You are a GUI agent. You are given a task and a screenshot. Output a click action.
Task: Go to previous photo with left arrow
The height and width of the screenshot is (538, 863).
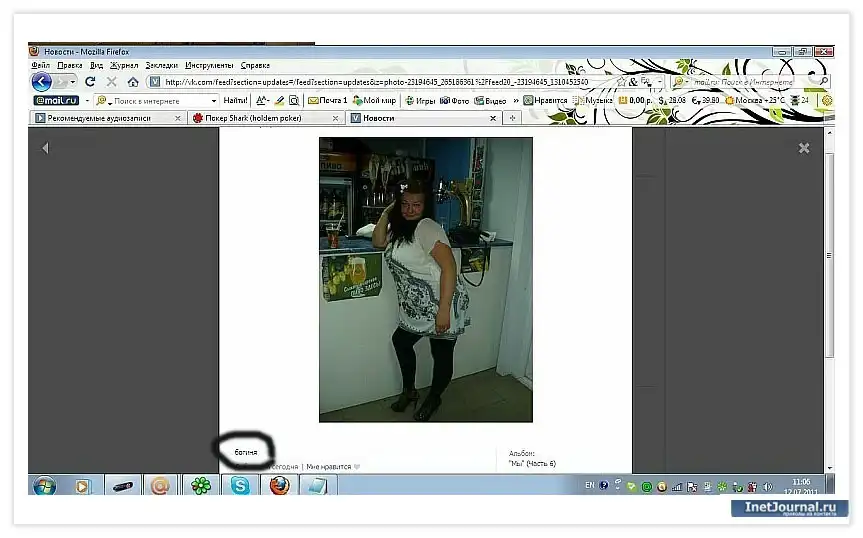point(44,148)
